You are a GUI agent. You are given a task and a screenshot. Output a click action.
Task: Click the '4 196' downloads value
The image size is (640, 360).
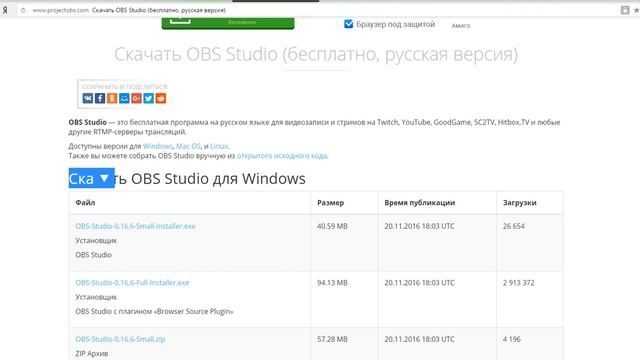[x=512, y=339]
